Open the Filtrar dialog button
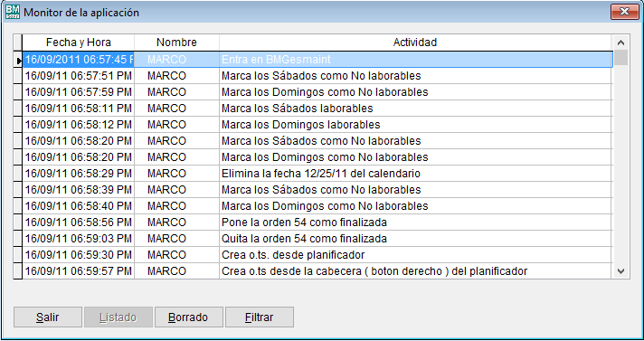The height and width of the screenshot is (341, 644). click(x=260, y=317)
